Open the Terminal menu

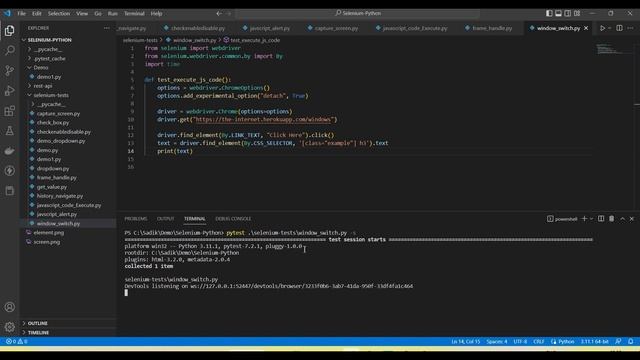pyautogui.click(x=134, y=13)
